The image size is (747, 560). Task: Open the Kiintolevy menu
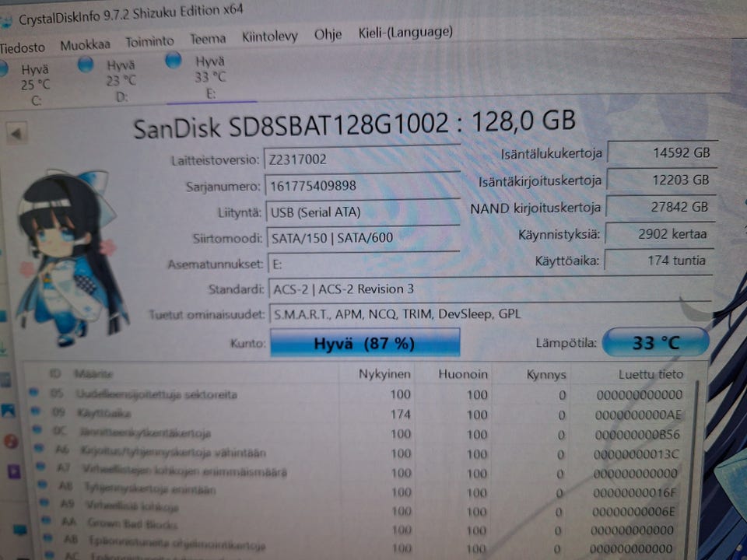270,37
